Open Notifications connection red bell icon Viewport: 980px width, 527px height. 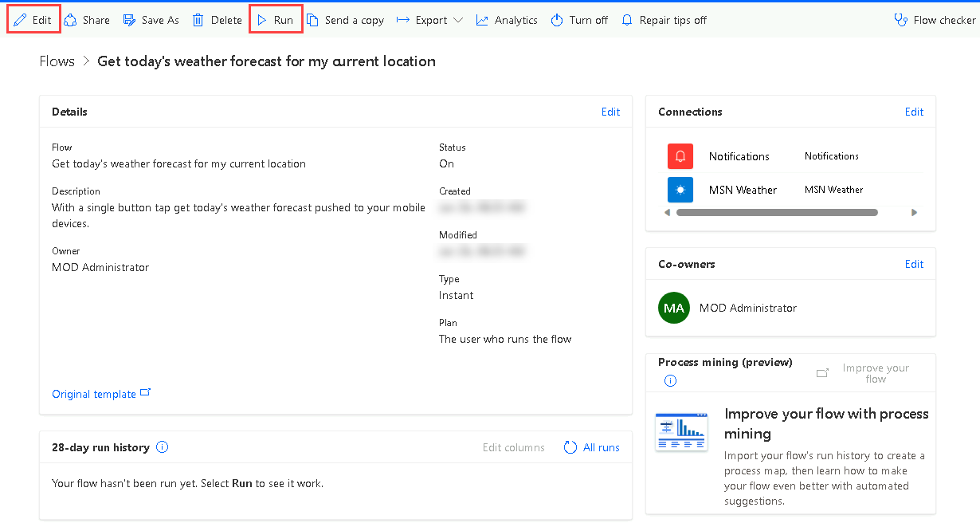click(x=680, y=156)
